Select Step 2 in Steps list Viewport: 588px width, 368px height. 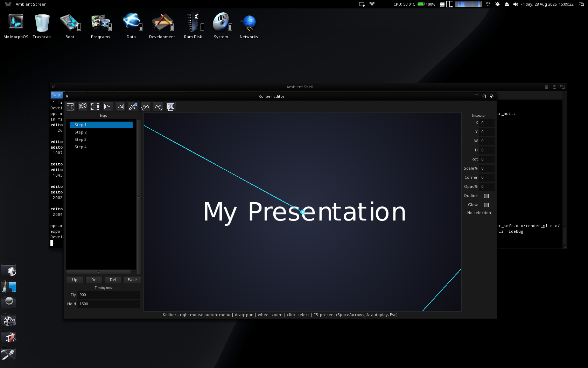pyautogui.click(x=101, y=132)
